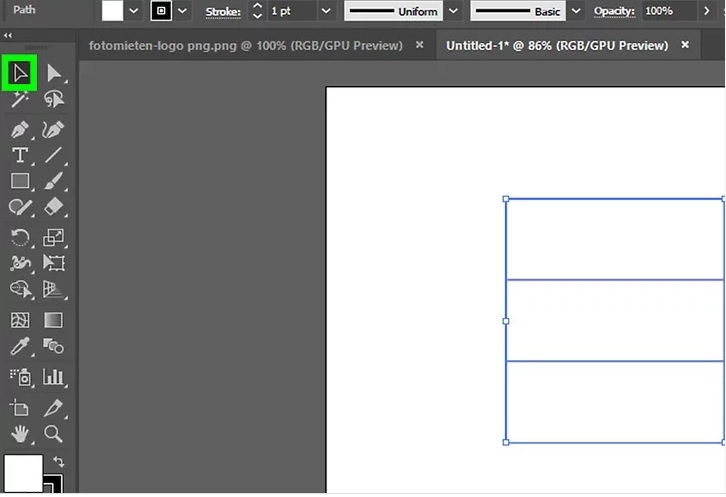Choose the Eraser tool
Screen dimensions: 726x497
coord(54,207)
